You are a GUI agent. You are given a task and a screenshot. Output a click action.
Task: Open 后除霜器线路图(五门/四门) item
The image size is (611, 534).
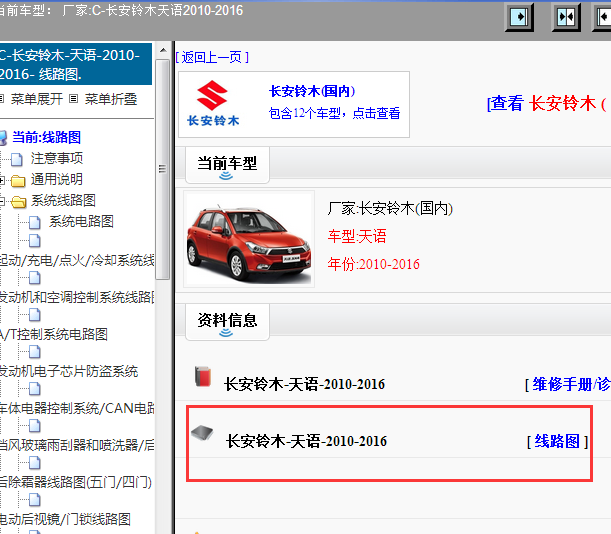coord(76,482)
